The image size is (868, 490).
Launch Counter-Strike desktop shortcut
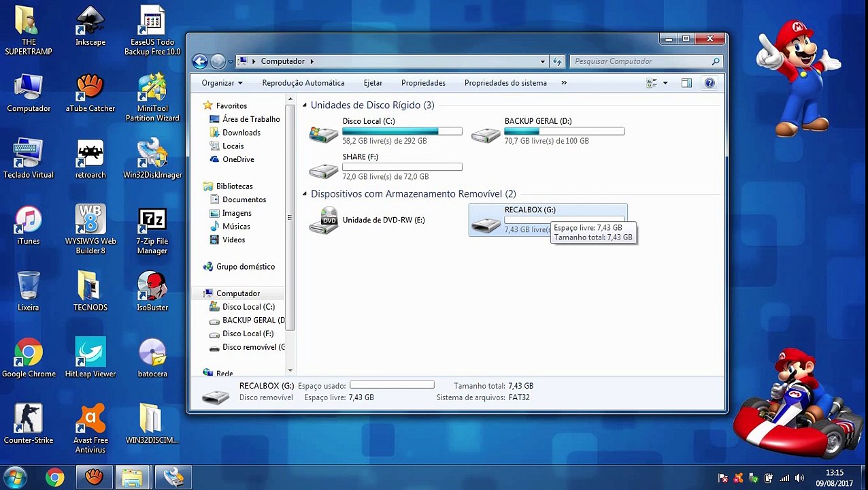pyautogui.click(x=29, y=424)
